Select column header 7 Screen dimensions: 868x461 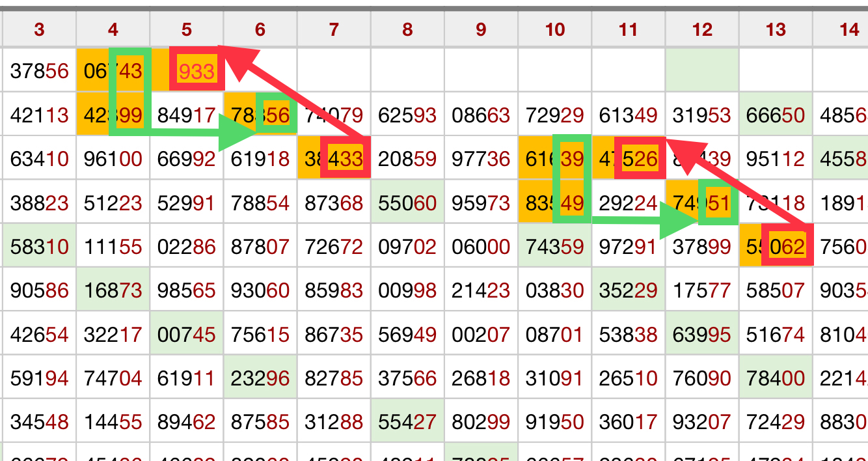coord(334,30)
